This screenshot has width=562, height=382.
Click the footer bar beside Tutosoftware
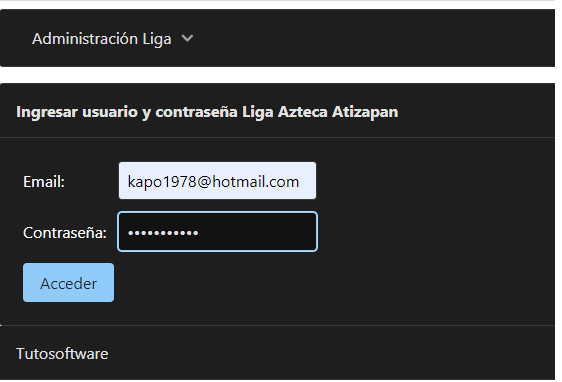pos(330,354)
